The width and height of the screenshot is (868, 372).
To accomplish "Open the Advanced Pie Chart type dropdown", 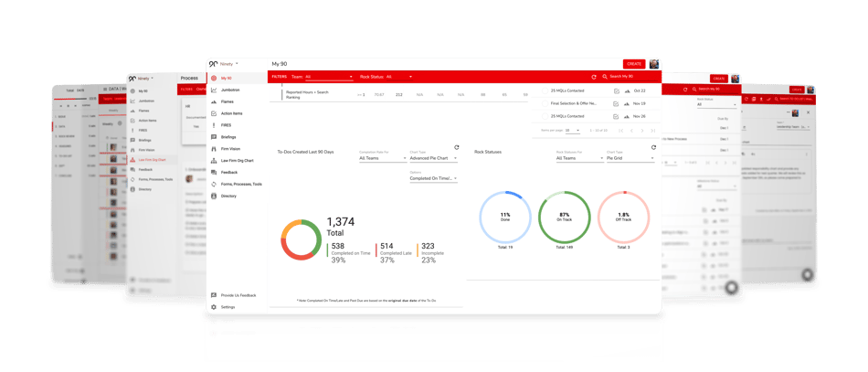I will tap(433, 158).
